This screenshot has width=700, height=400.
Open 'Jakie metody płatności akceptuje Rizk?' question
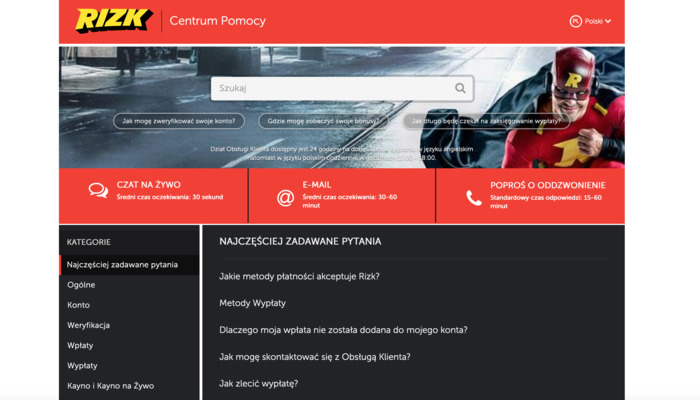click(299, 276)
